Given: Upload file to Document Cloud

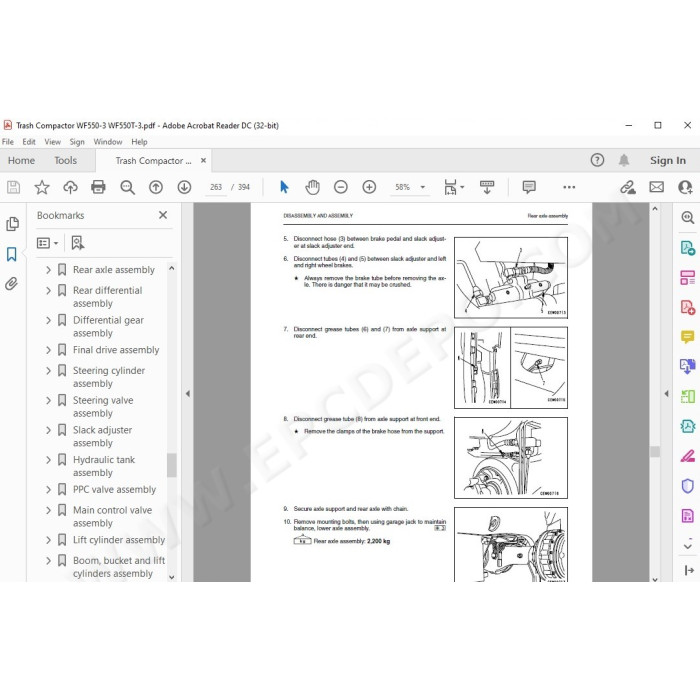Looking at the screenshot, I should (x=70, y=187).
